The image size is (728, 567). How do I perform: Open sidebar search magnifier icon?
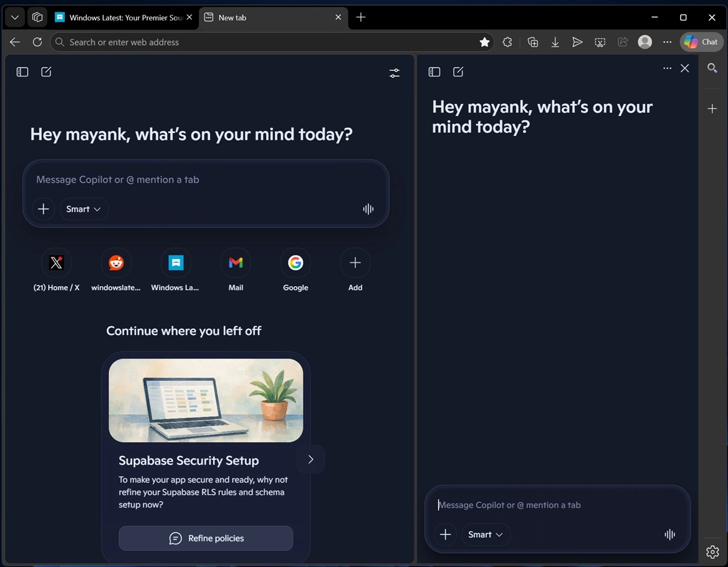pos(712,69)
